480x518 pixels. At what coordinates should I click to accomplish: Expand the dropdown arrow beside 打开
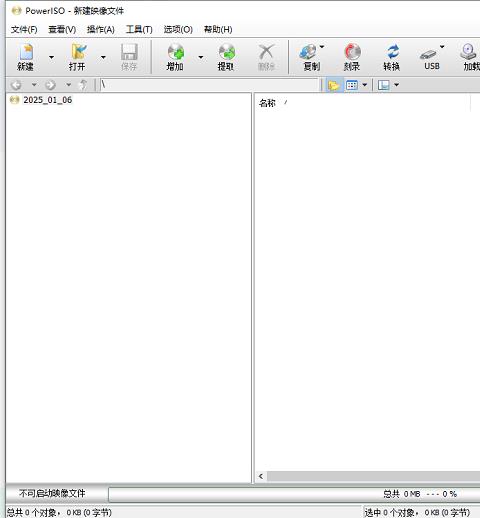coord(103,57)
